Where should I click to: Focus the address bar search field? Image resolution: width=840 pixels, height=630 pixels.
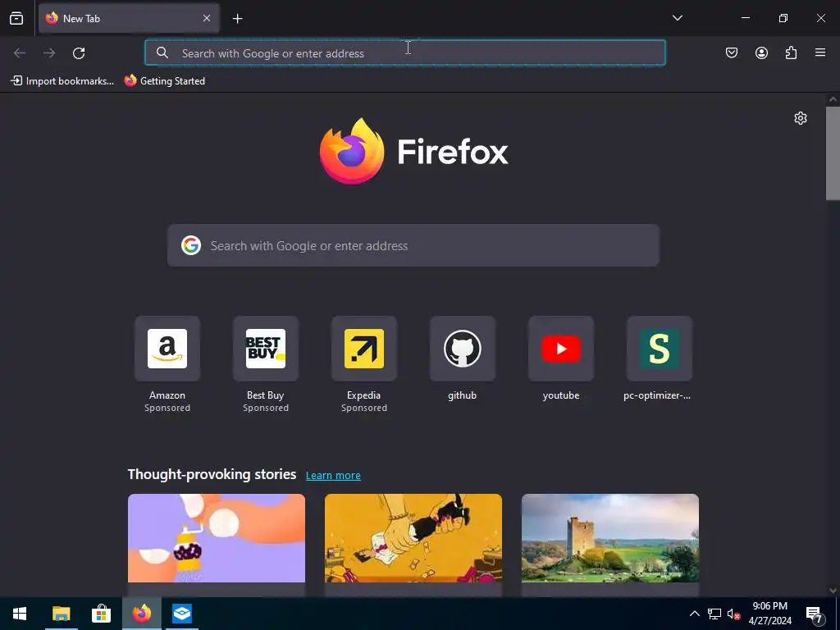coord(405,53)
